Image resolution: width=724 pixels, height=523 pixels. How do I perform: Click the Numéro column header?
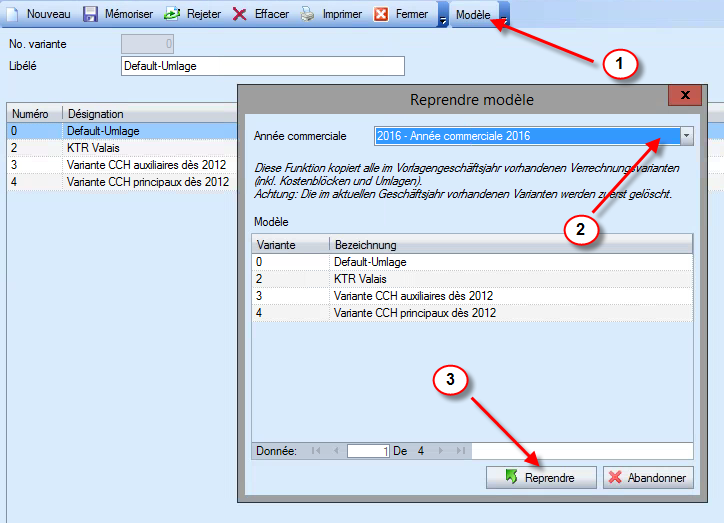pyautogui.click(x=35, y=114)
